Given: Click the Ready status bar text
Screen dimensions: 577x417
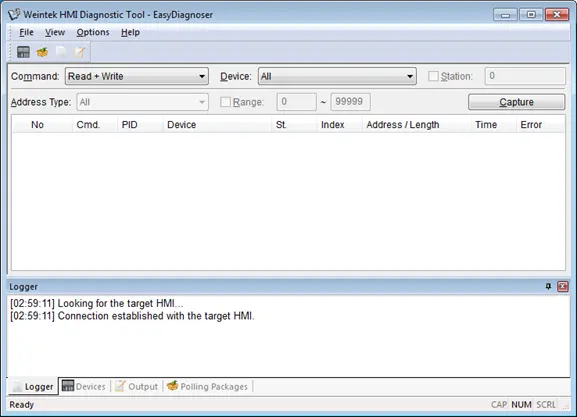Looking at the screenshot, I should click(x=21, y=405).
